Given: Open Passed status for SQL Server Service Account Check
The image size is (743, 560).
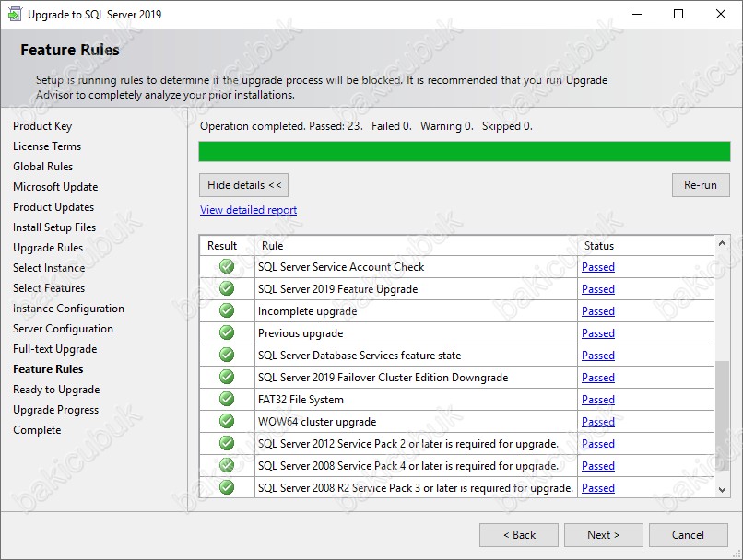Looking at the screenshot, I should coord(598,267).
